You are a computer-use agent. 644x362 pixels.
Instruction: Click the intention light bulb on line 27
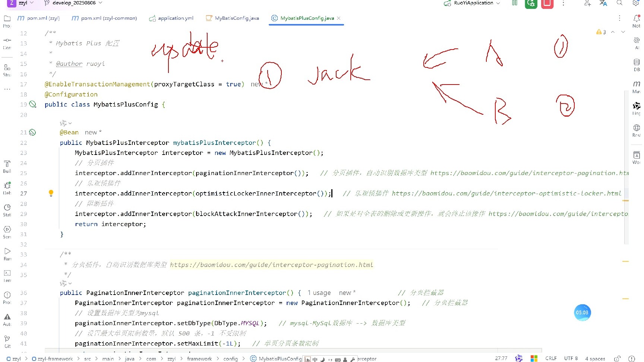click(51, 193)
